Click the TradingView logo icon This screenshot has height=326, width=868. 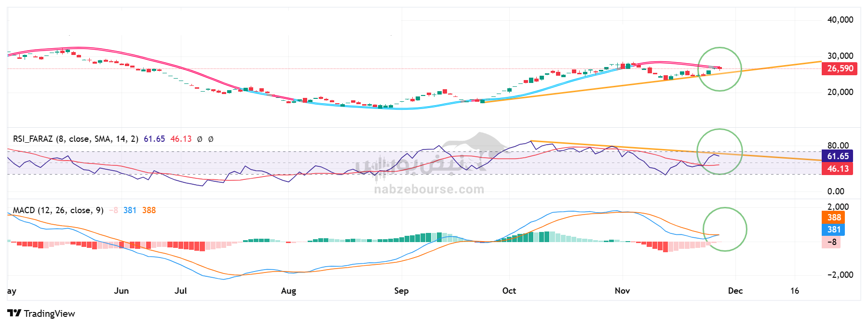click(x=14, y=313)
